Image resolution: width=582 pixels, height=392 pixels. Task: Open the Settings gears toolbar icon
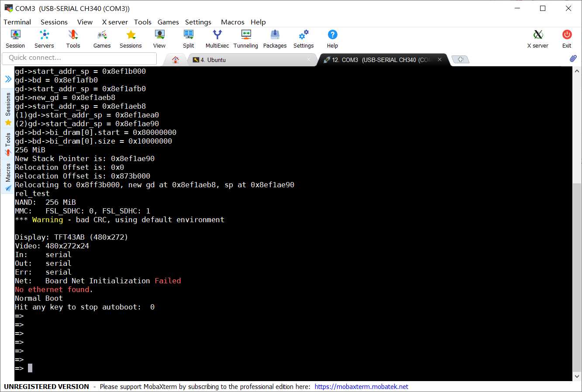click(303, 38)
